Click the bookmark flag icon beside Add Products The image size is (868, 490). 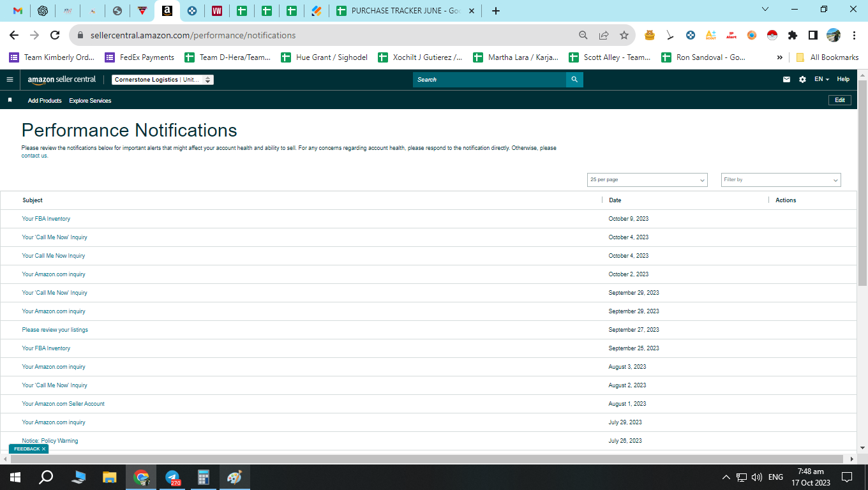point(10,100)
